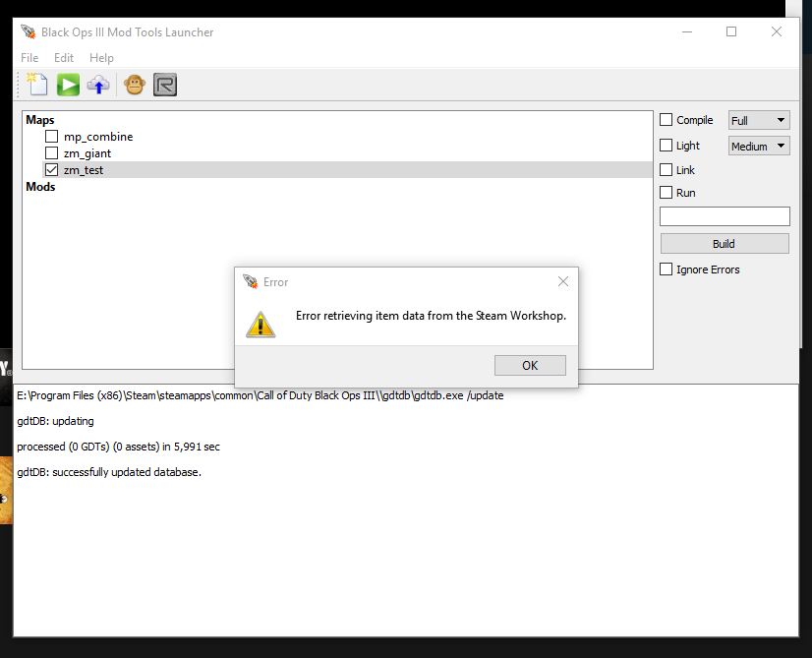Click the Build button

[725, 244]
